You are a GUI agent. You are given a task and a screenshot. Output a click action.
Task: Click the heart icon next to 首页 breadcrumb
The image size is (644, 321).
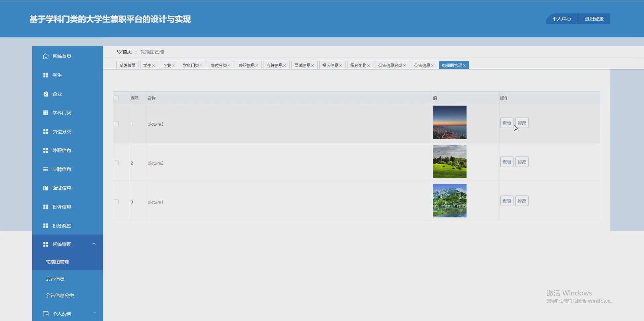coord(119,52)
